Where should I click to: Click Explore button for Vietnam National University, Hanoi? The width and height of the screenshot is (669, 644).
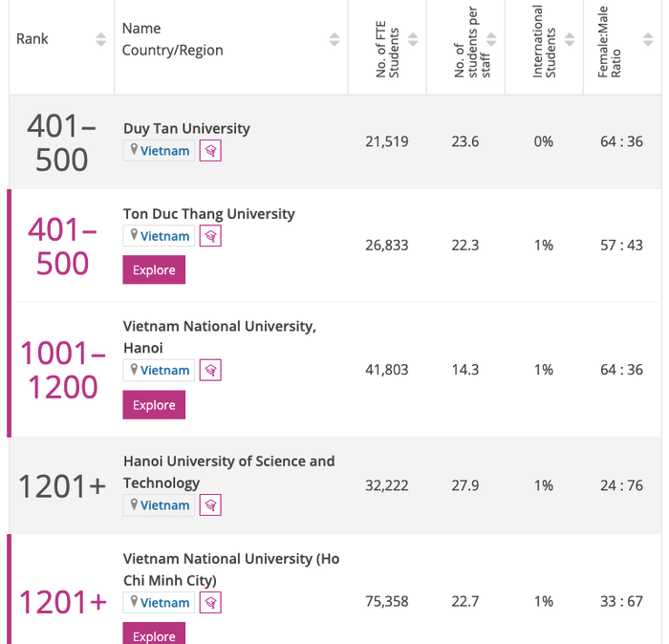(154, 405)
